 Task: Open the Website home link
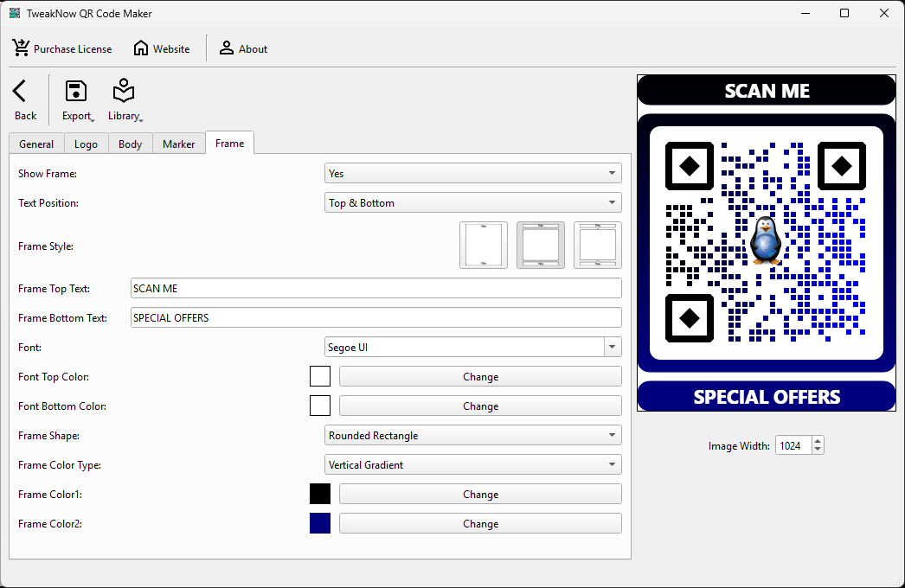(162, 48)
